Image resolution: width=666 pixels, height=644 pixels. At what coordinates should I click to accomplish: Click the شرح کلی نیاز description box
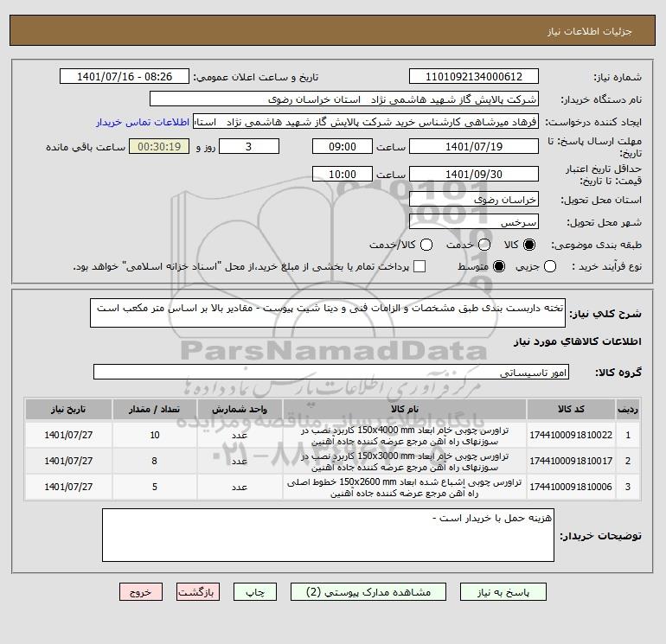[328, 313]
